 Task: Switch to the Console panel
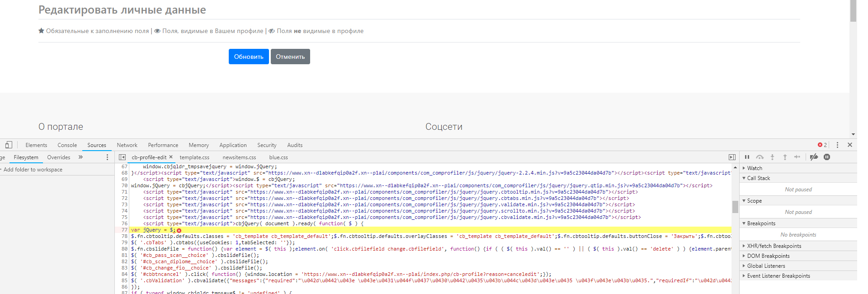67,145
